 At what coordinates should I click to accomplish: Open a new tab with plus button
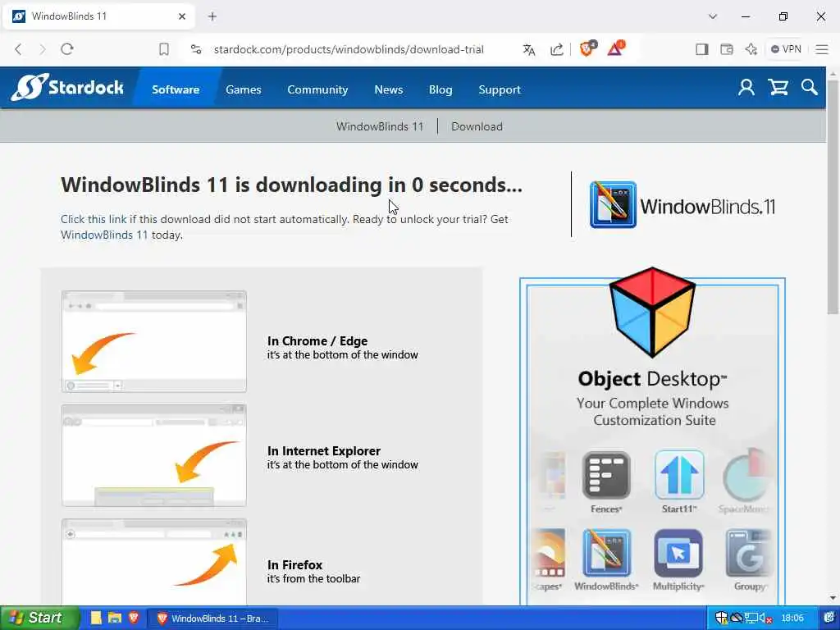212,16
